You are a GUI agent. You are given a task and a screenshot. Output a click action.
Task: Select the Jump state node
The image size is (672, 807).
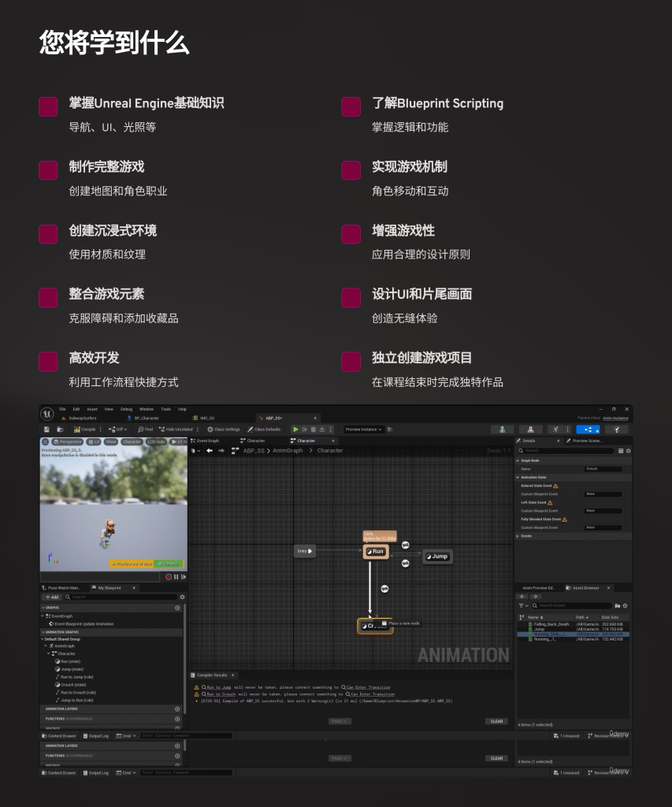437,556
